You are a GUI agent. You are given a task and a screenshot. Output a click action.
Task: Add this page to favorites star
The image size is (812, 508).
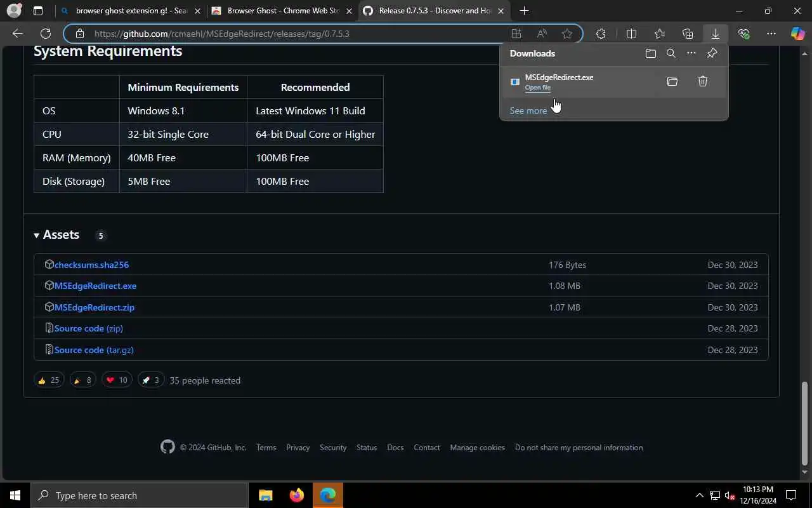pos(567,34)
